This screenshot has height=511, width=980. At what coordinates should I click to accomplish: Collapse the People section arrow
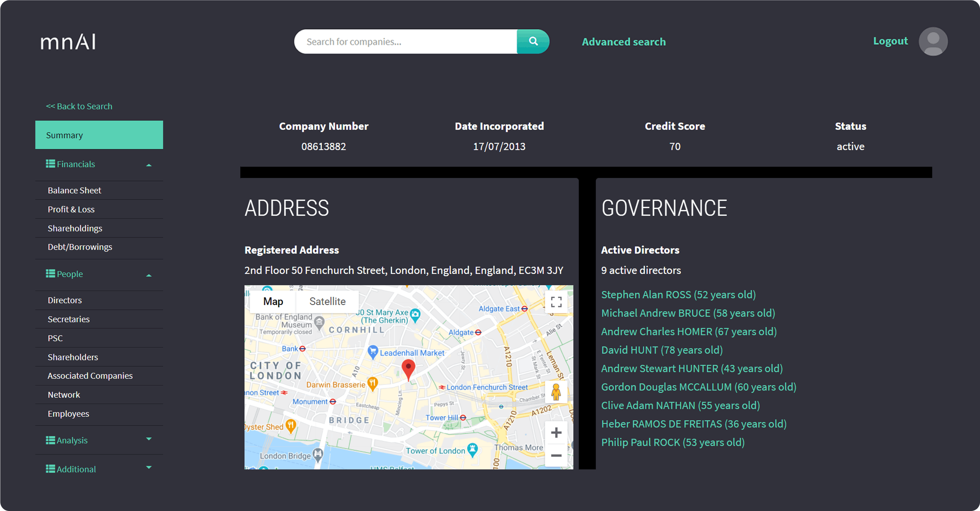pyautogui.click(x=149, y=275)
